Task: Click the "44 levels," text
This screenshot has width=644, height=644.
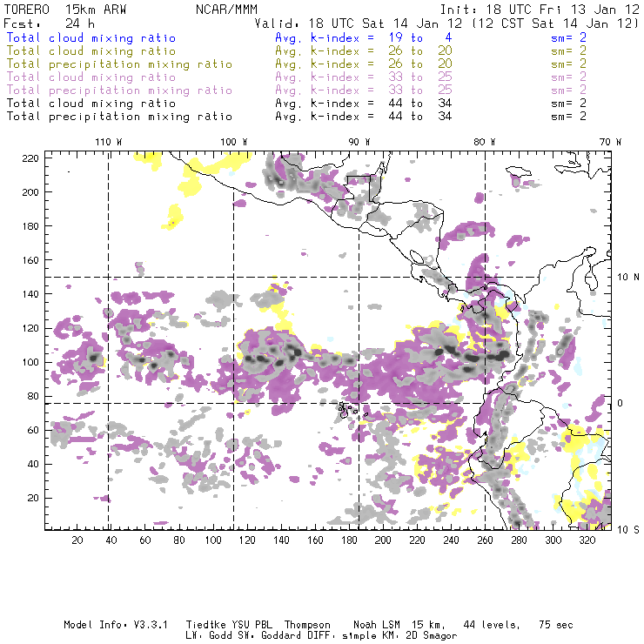Action: point(492,625)
